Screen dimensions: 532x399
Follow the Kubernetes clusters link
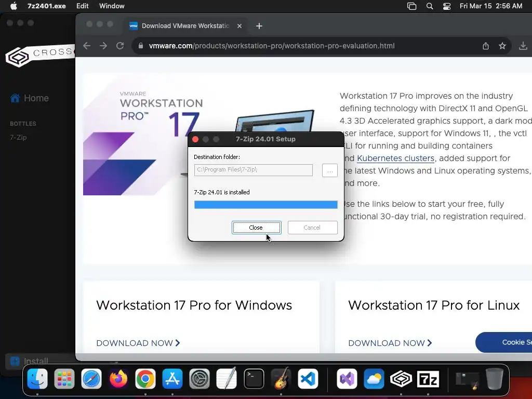[x=395, y=158]
